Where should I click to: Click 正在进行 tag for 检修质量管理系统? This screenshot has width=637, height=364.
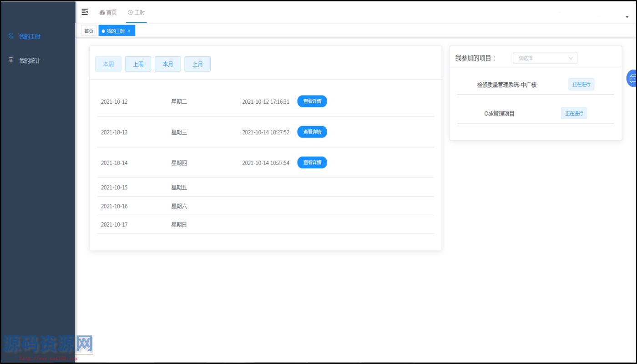(x=581, y=84)
